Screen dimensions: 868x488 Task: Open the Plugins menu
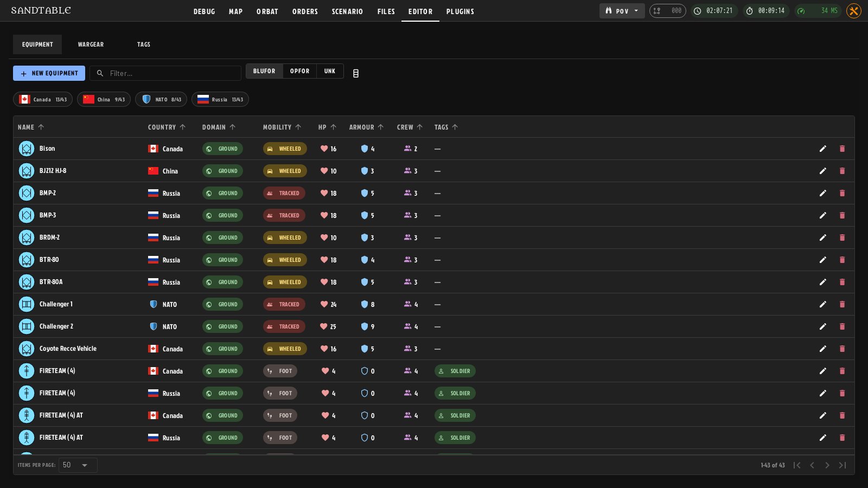[x=460, y=11]
